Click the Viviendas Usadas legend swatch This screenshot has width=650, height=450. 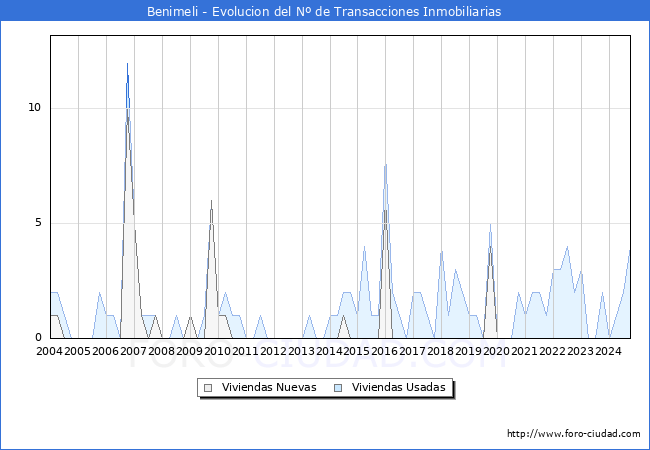click(x=338, y=388)
